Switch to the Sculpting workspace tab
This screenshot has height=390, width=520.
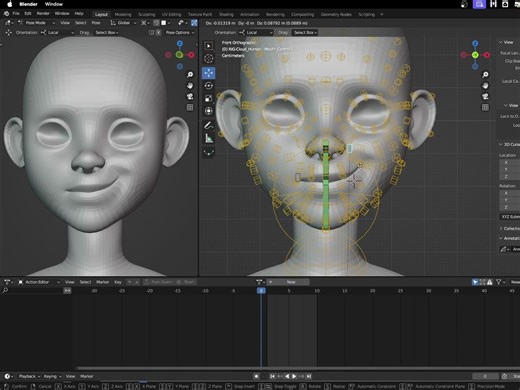point(147,14)
